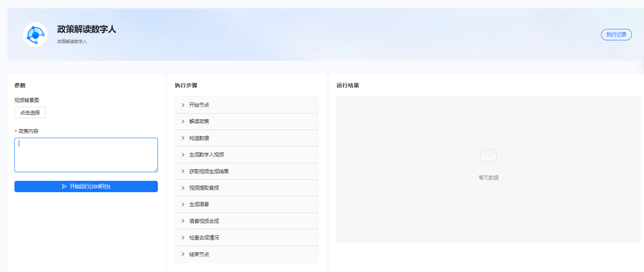The image size is (644, 272).
Task: Click the 暂无数据 empty result text
Action: click(488, 178)
